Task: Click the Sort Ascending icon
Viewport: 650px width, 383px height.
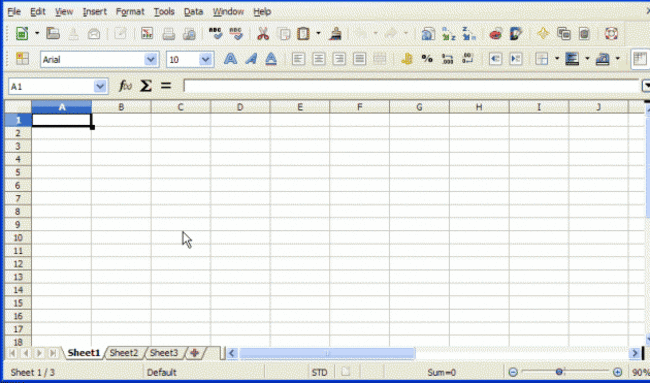Action: 449,34
